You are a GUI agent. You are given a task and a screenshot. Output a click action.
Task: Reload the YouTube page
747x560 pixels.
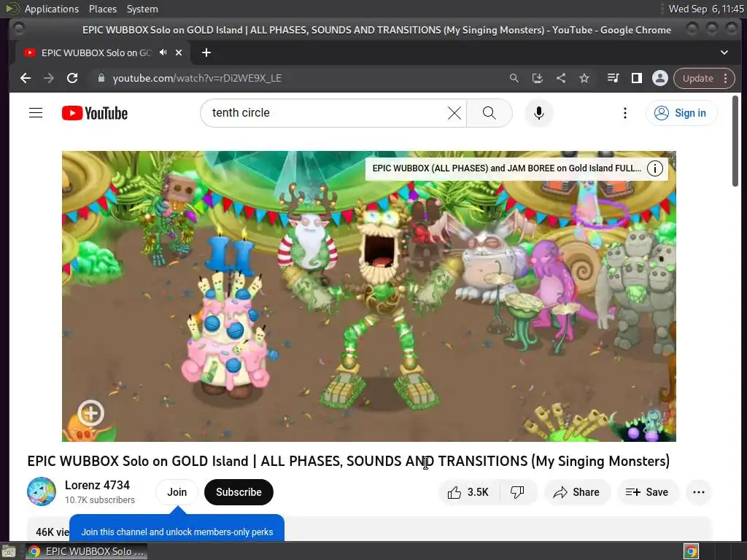pos(72,78)
